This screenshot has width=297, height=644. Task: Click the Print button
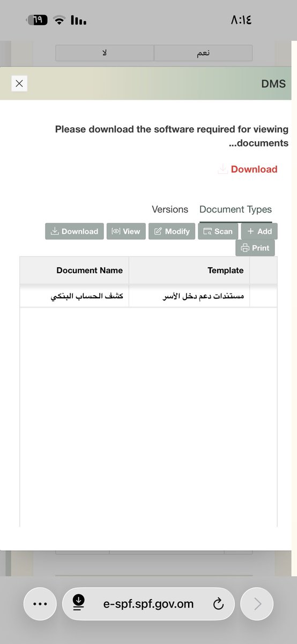(255, 248)
